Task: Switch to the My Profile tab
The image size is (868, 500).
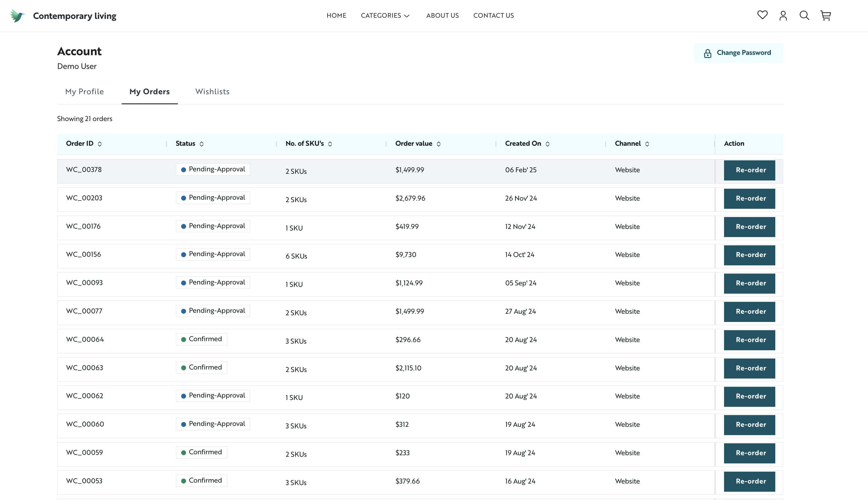Action: coord(84,91)
